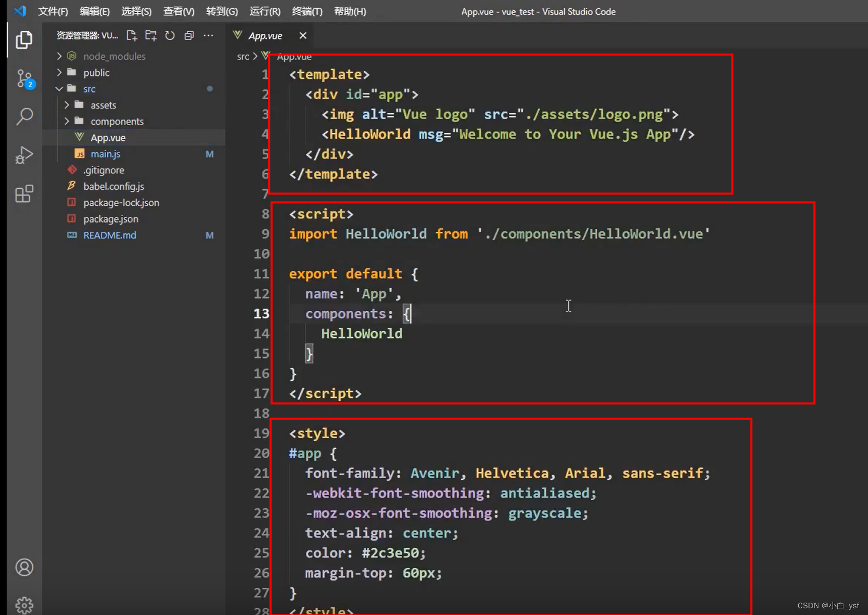Open README.md file
Screen dimensions: 868x615
coord(134,235)
